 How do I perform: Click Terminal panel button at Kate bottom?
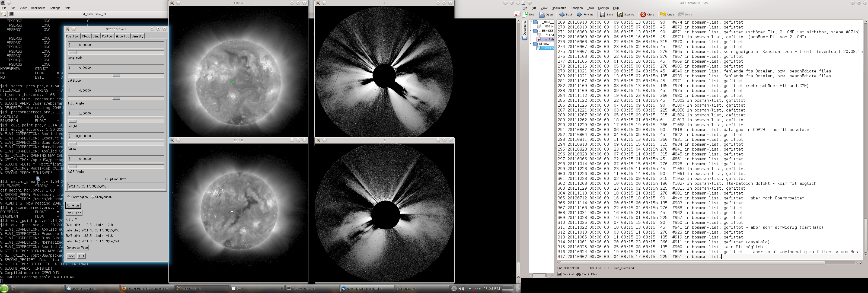pyautogui.click(x=565, y=274)
